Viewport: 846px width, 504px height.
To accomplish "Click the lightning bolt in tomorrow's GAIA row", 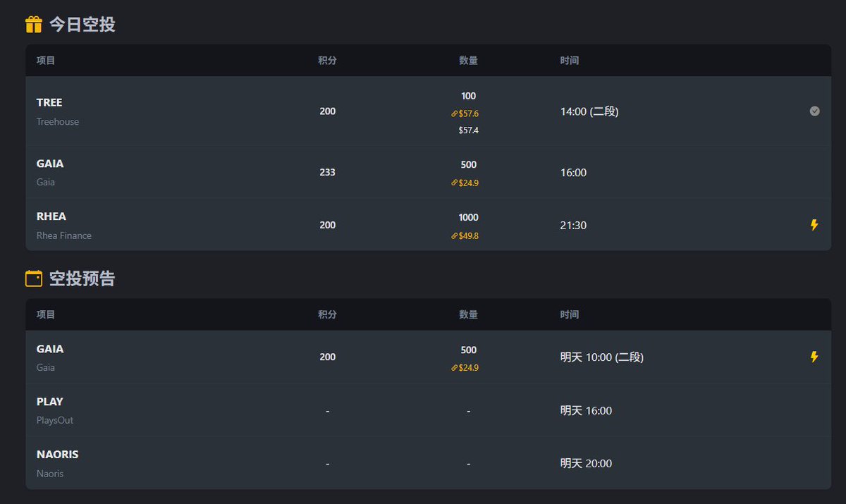I will click(814, 357).
